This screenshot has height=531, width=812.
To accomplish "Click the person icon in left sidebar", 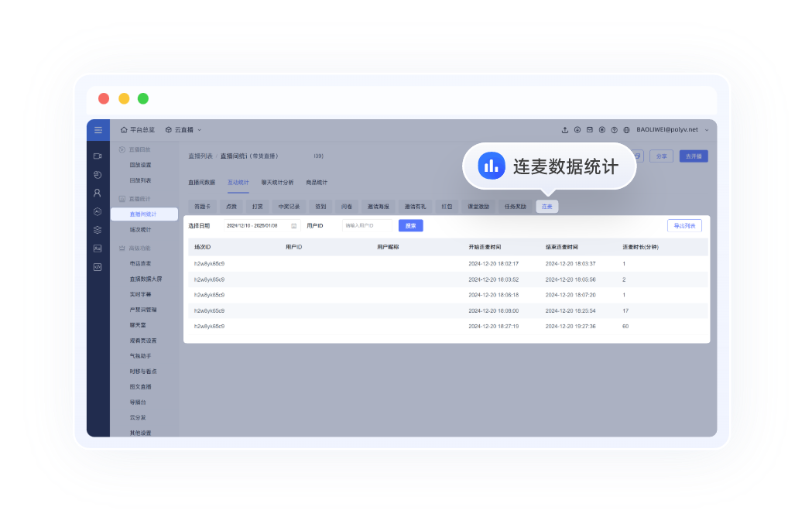I will 98,193.
